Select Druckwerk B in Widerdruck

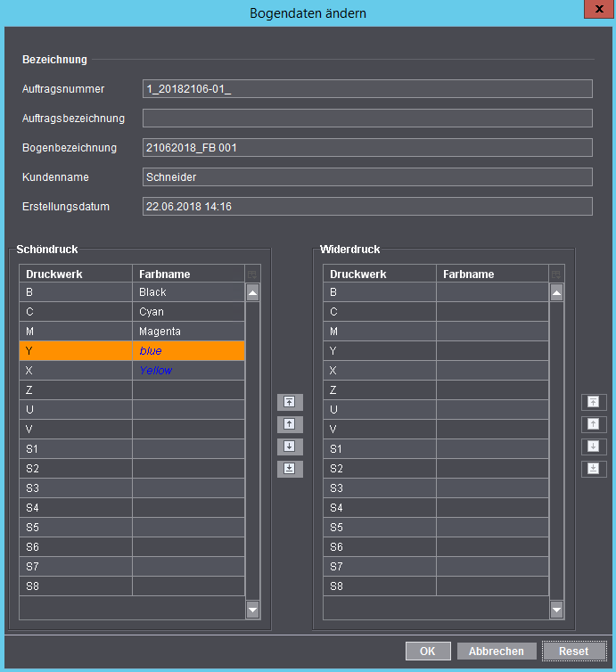pos(380,292)
